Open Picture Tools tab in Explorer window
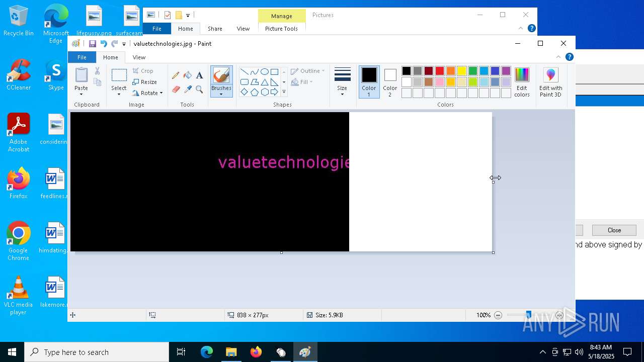Viewport: 644px width, 362px height. point(281,29)
